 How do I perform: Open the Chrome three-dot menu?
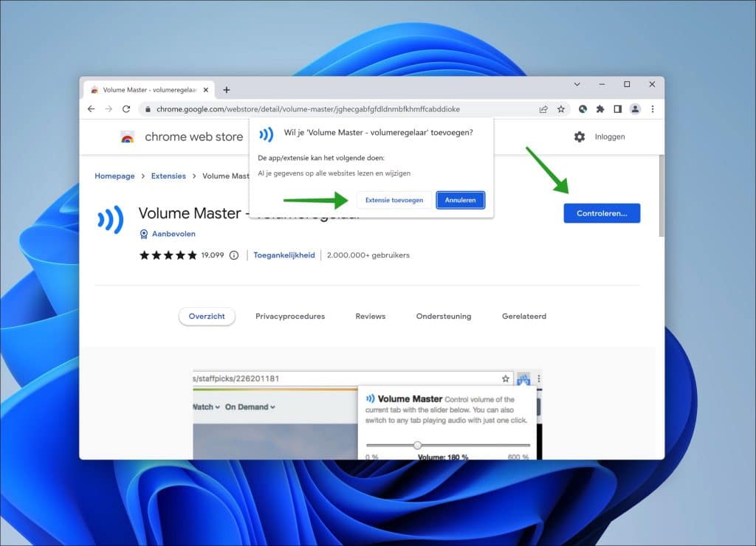point(653,108)
